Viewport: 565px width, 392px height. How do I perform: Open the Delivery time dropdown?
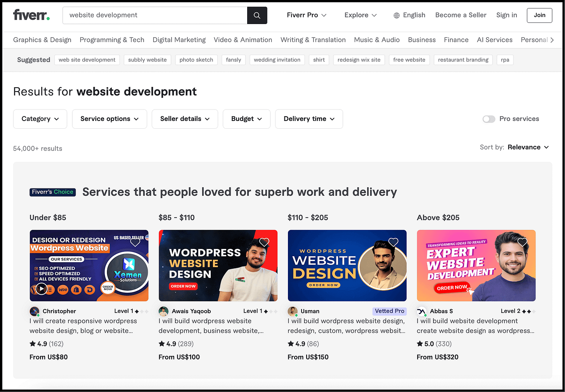(309, 119)
